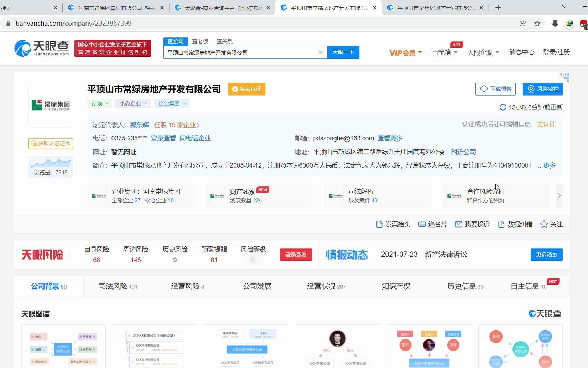
Task: Click the 天眼一下 search button
Action: (343, 52)
